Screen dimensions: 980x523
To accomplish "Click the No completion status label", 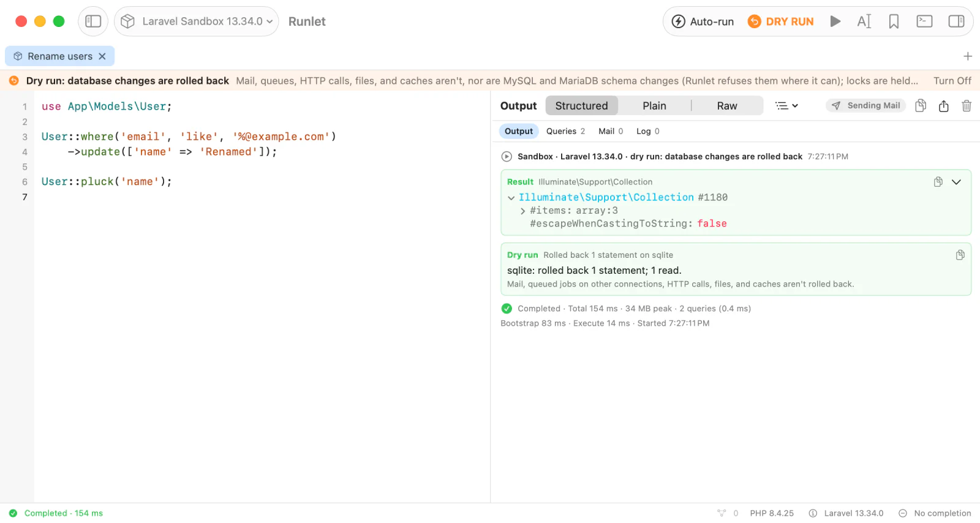I will tap(943, 513).
